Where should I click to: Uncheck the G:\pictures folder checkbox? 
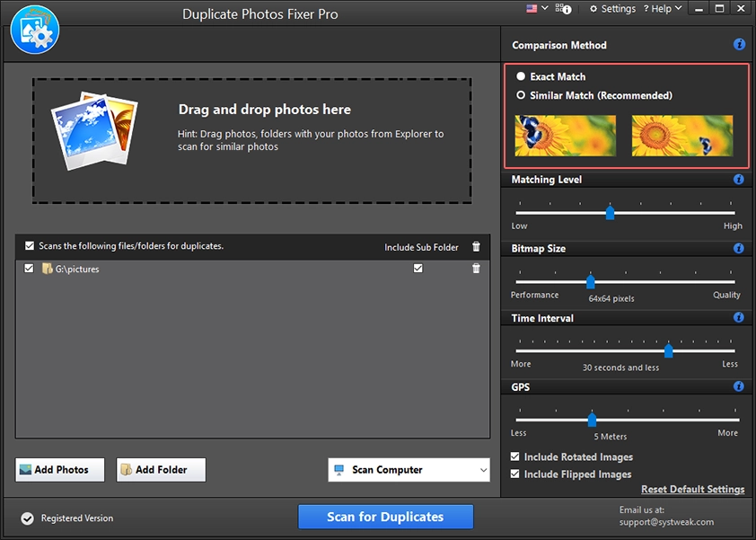29,269
